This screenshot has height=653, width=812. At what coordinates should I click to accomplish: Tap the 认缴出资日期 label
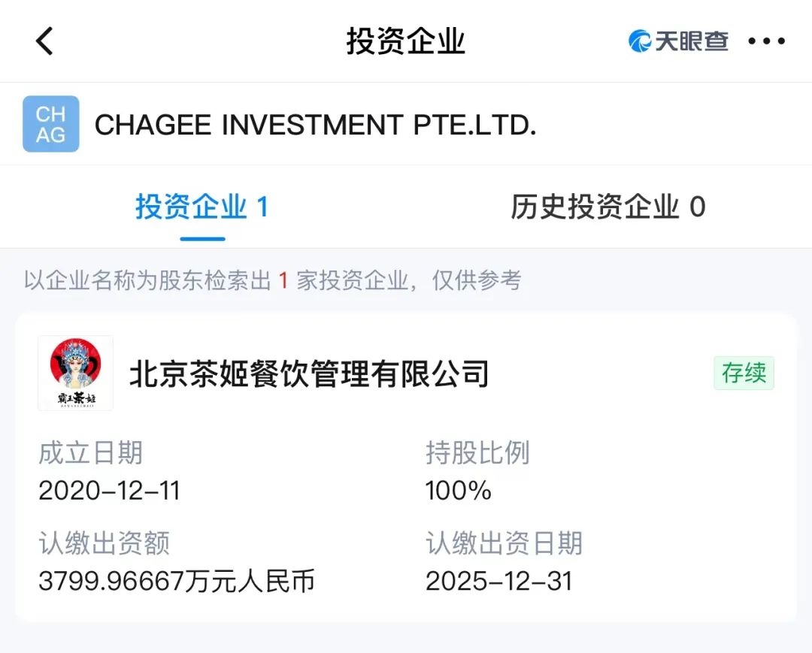coord(504,543)
